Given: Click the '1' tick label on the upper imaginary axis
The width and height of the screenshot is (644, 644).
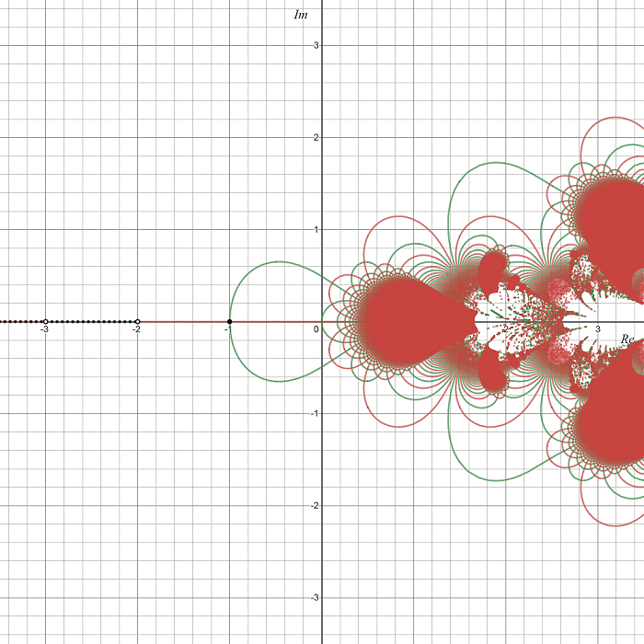Looking at the screenshot, I should pyautogui.click(x=316, y=229).
